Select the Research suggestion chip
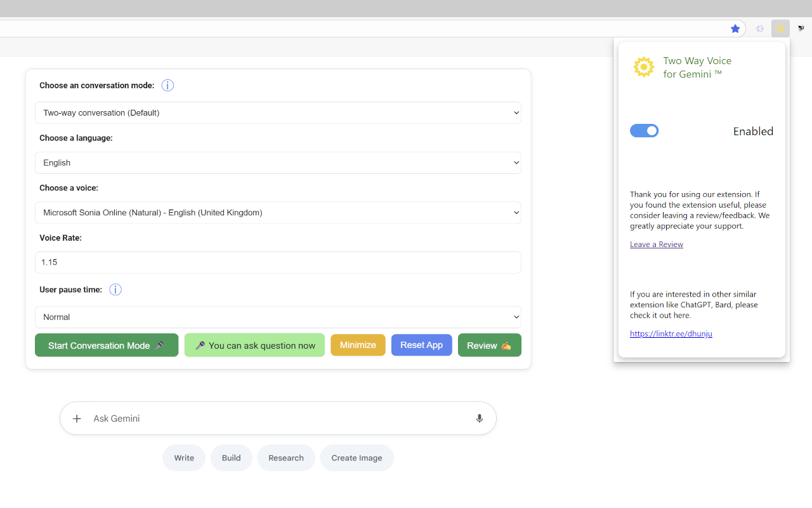 285,458
